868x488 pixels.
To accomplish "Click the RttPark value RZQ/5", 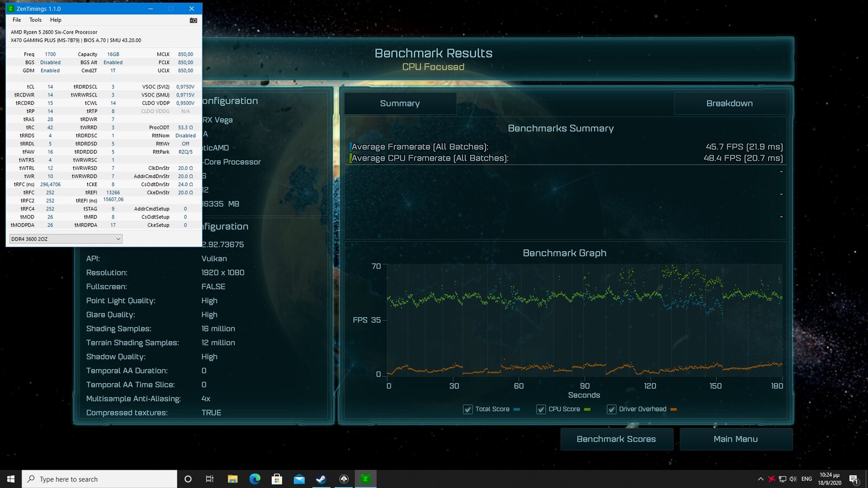I will tap(186, 152).
